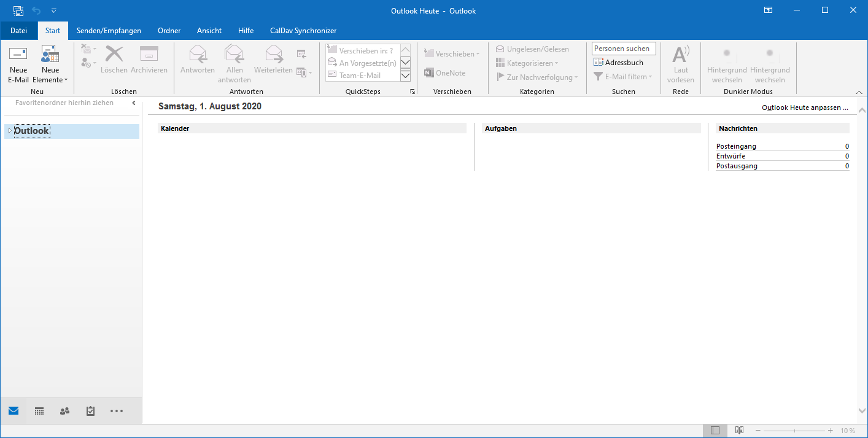Switch to the Senden/Empfangen tab
This screenshot has width=868, height=438.
coord(109,31)
